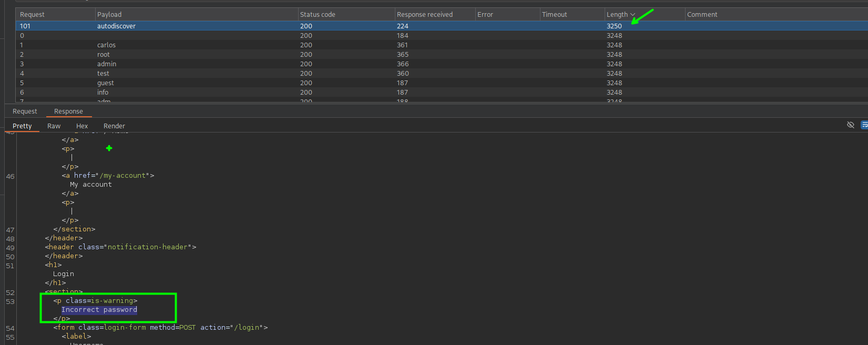Toggle the blue line wrap icon

(864, 125)
